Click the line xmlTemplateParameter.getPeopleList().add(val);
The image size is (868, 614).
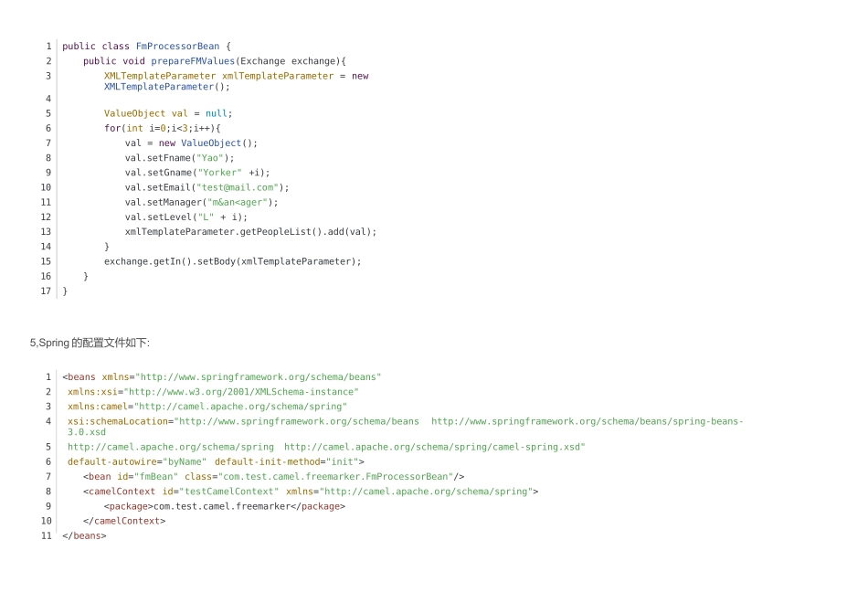(250, 232)
